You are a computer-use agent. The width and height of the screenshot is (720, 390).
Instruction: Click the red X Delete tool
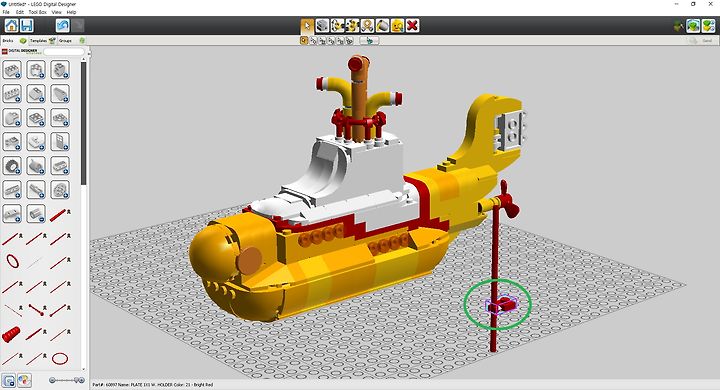tap(412, 26)
